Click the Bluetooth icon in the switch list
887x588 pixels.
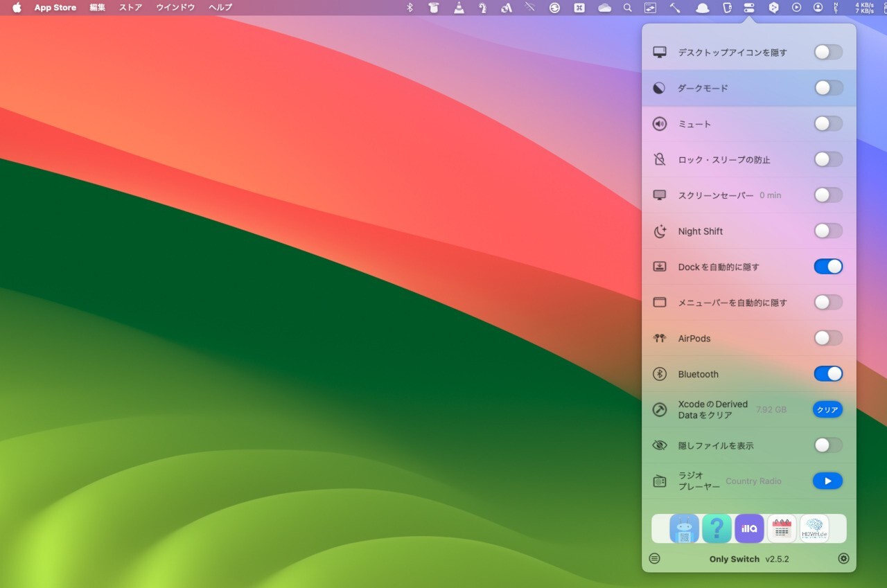pyautogui.click(x=660, y=374)
